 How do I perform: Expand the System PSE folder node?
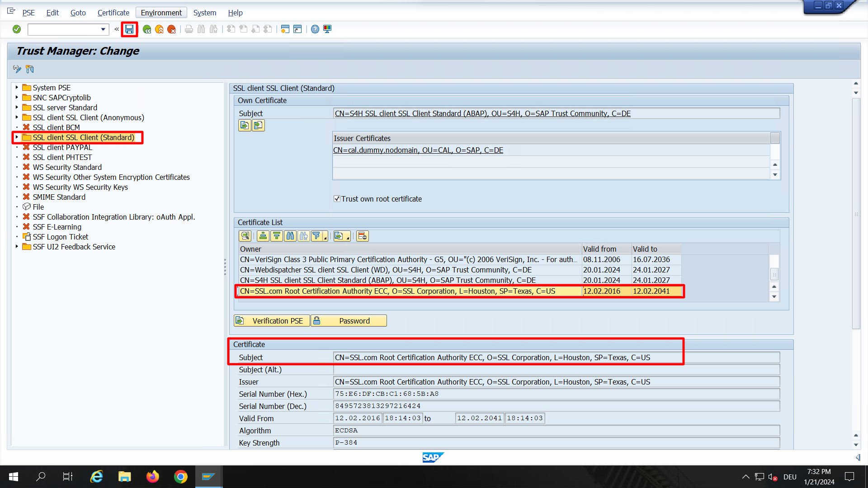(x=17, y=87)
